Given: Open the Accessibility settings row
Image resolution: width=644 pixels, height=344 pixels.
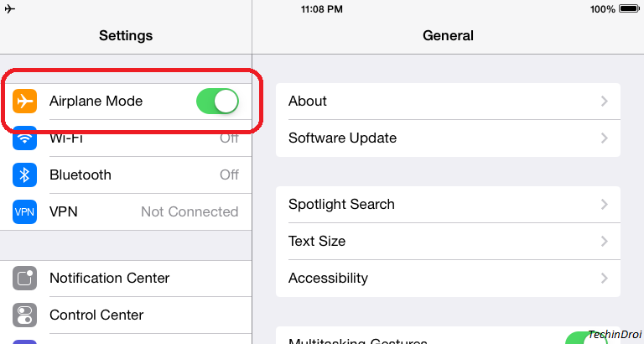Looking at the screenshot, I should [448, 279].
